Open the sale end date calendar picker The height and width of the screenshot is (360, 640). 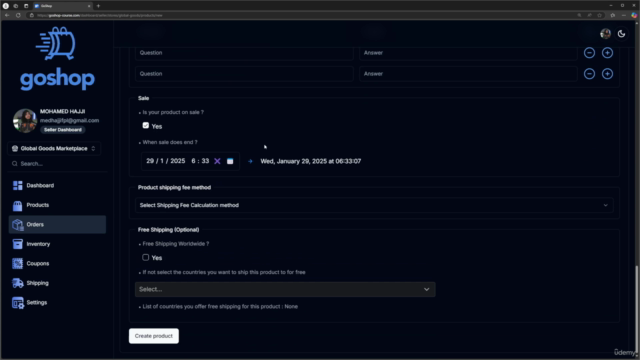230,161
